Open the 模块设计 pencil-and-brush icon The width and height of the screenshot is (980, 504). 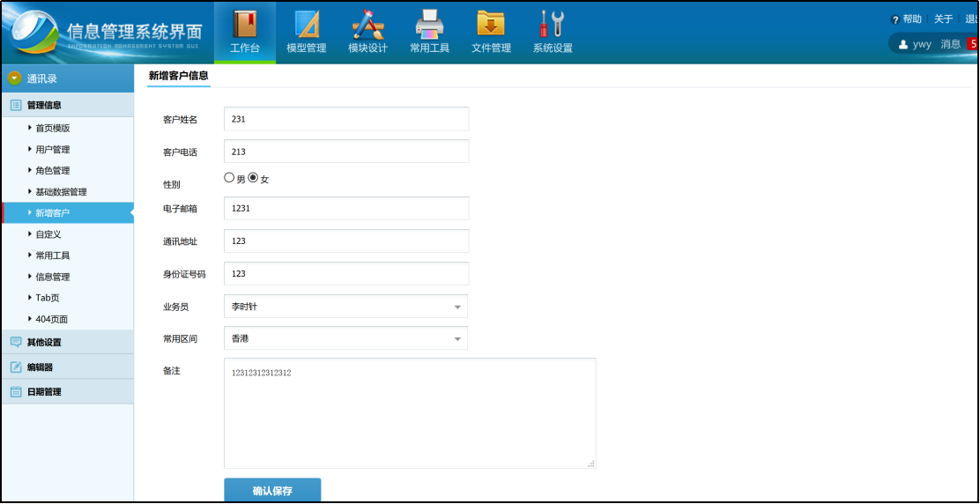(x=367, y=25)
